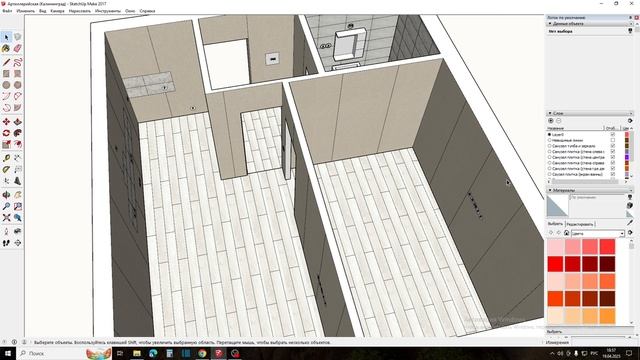
Task: Make third layer the active layer
Action: click(549, 146)
